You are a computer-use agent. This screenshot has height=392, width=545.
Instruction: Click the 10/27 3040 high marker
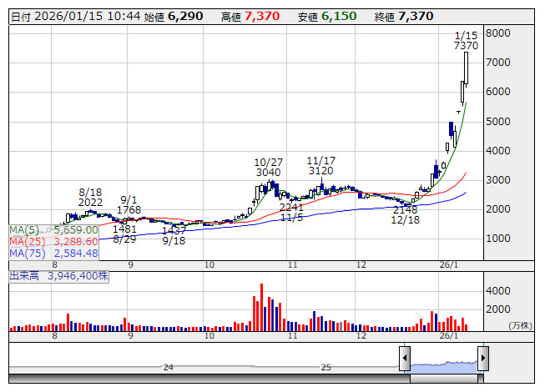pyautogui.click(x=268, y=167)
